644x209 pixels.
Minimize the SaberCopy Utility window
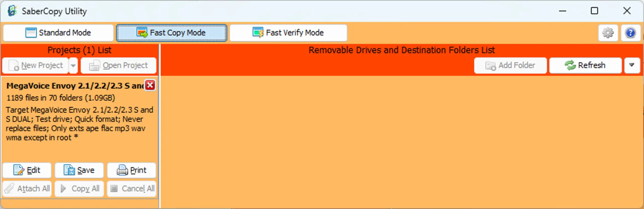pos(562,11)
